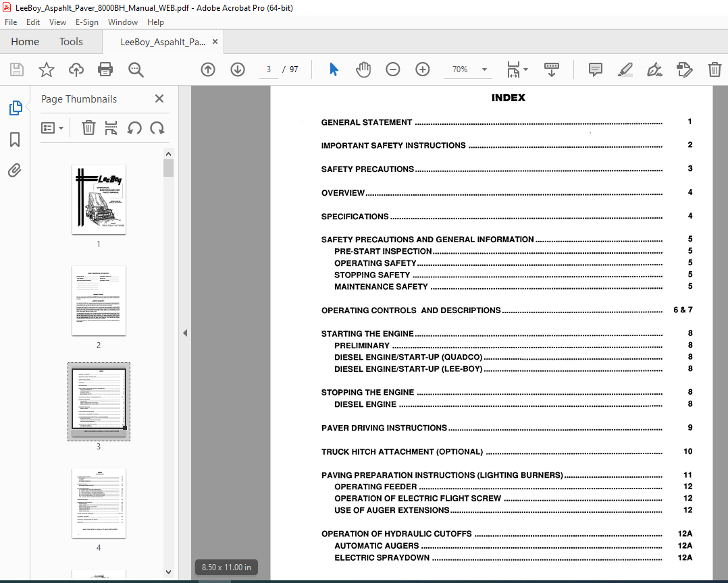Select the LeeBoy_Aspahlt_Pa... document tab

(163, 42)
